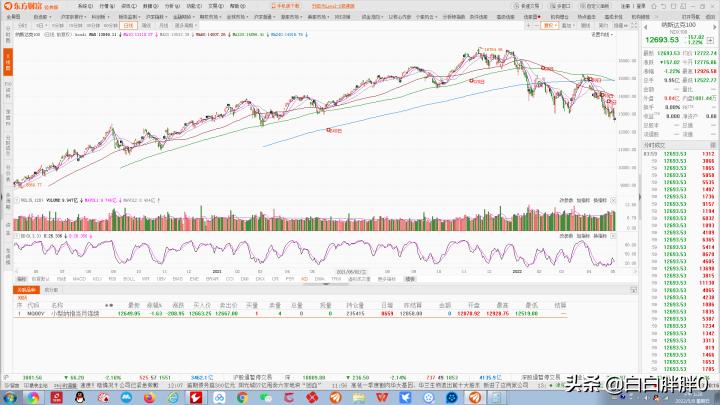Click the latest price 12693.53
This screenshot has width=720, height=405.
[662, 40]
